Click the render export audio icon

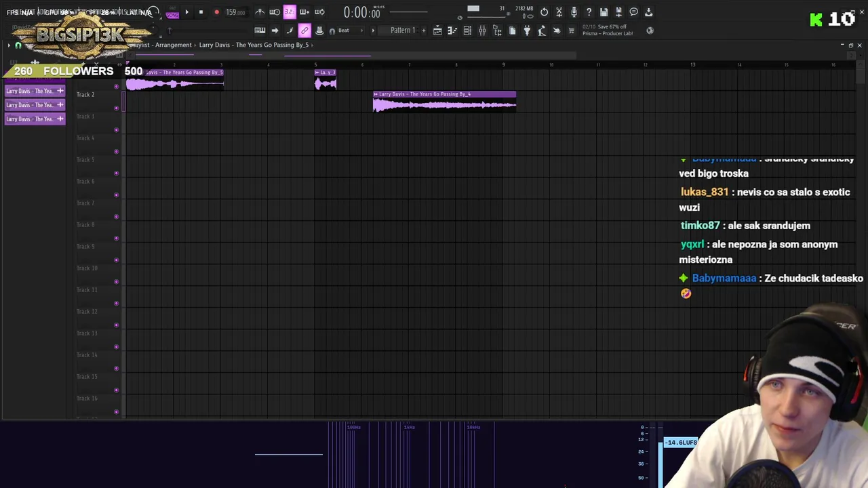[618, 12]
